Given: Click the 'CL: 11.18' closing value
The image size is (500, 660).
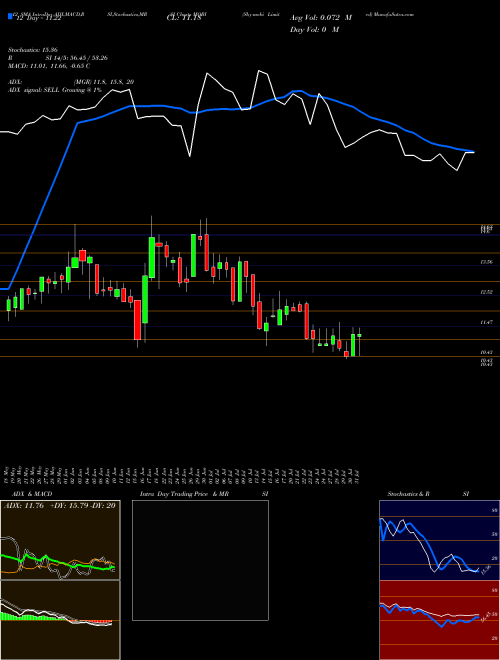Looking at the screenshot, I should [x=182, y=19].
